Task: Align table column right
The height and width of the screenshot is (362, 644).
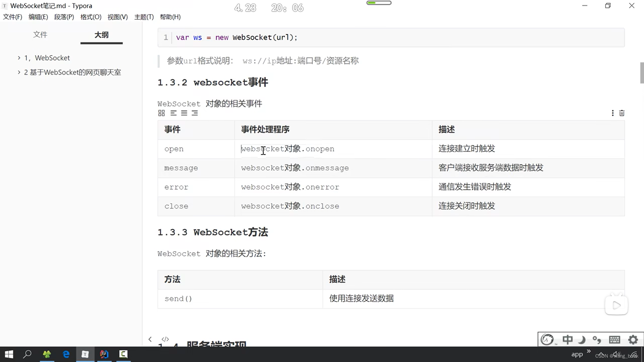Action: [x=195, y=113]
